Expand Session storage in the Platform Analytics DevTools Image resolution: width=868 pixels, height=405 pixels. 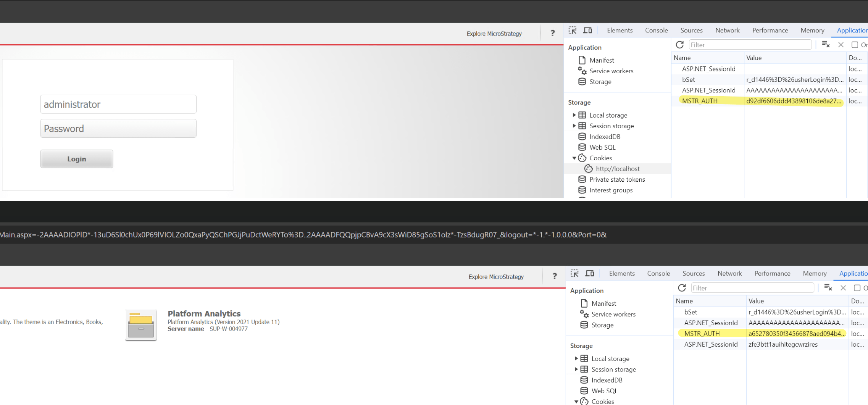(x=576, y=369)
